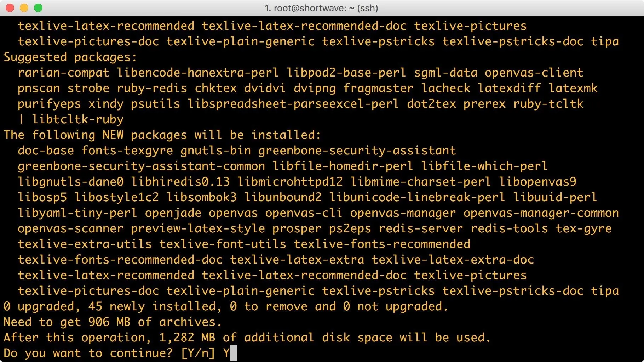Click the package name 'redis-server'

pos(421,228)
